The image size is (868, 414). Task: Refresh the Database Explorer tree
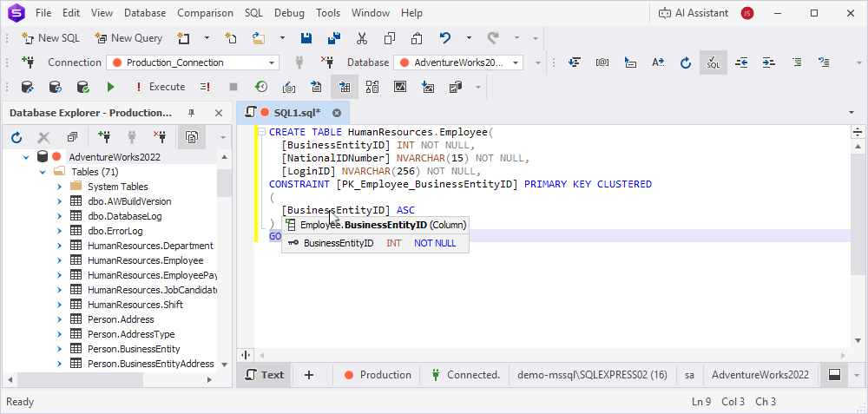coord(16,137)
